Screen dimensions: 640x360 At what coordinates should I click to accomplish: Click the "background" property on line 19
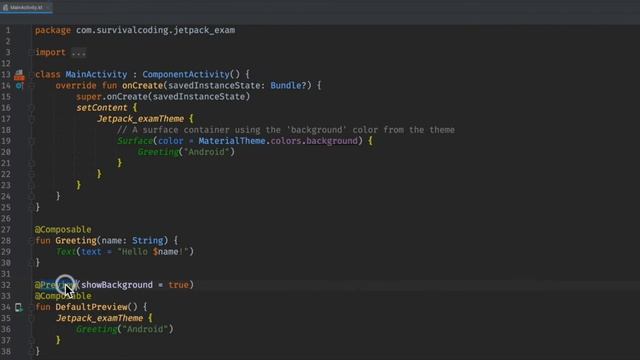click(331, 141)
